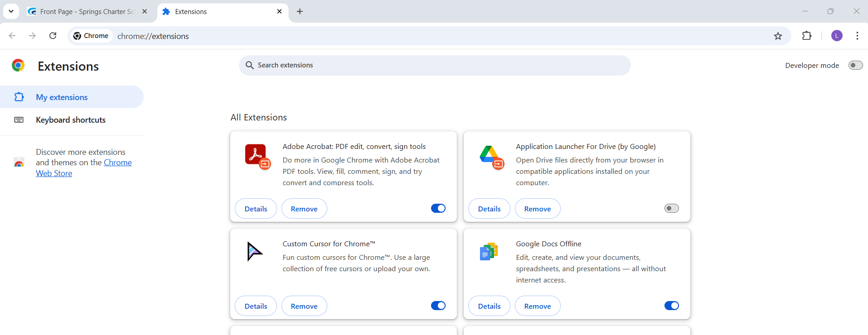
Task: Open Details for Google Docs Offline
Action: point(489,306)
